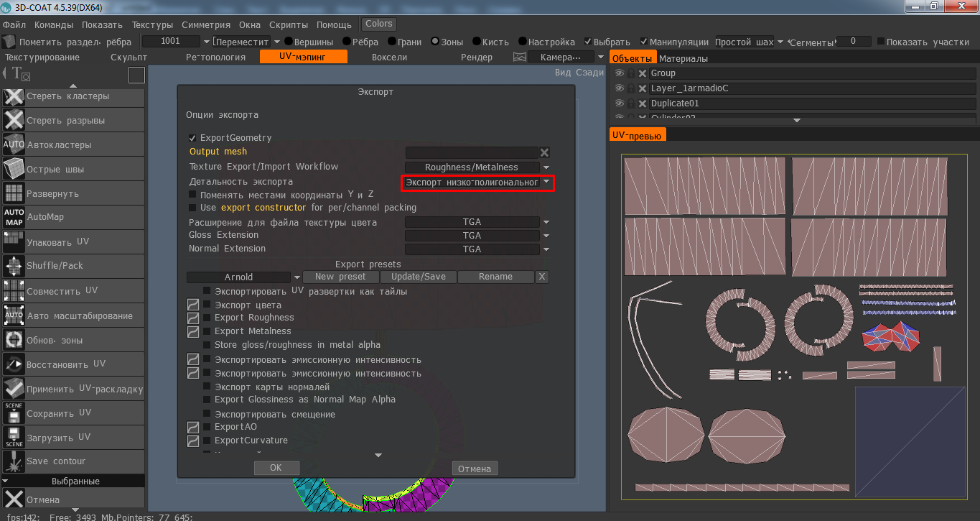Click the OK button in Экспорт dialog
980x521 pixels.
coord(276,468)
